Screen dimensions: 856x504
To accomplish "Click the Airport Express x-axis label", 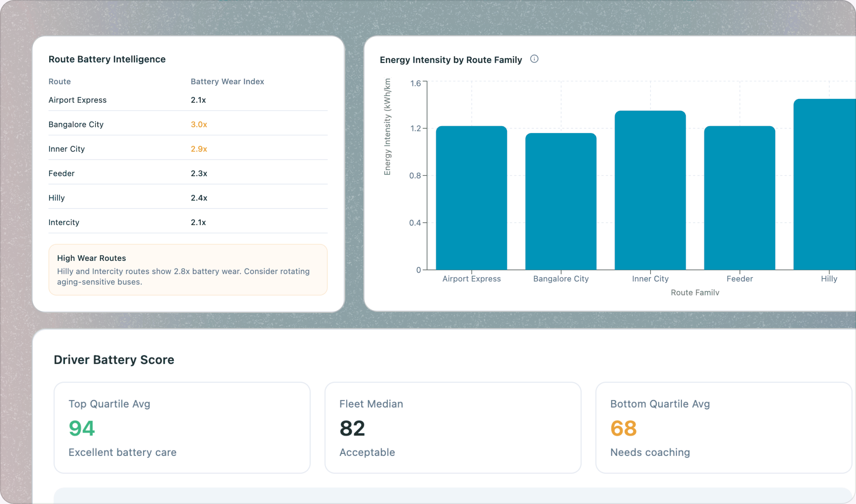I will pyautogui.click(x=471, y=279).
